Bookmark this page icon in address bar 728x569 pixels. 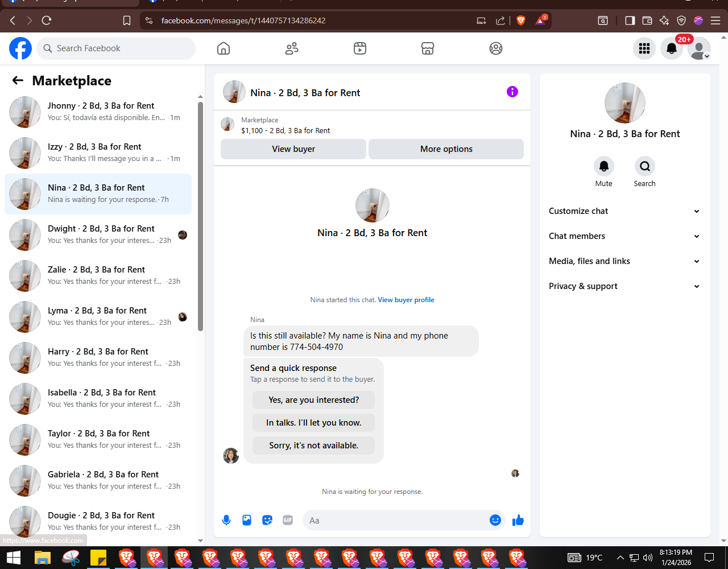(x=127, y=20)
